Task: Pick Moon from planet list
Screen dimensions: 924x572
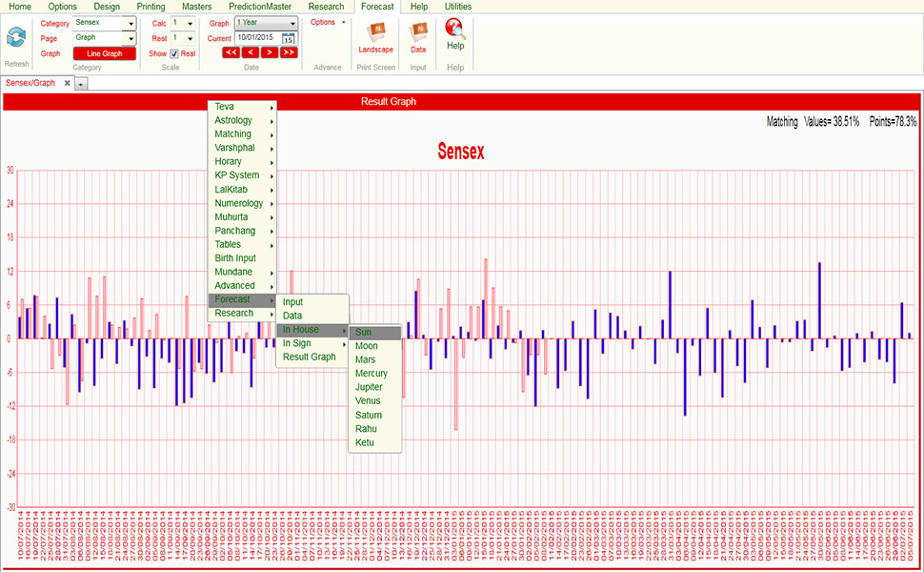Action: (375, 345)
